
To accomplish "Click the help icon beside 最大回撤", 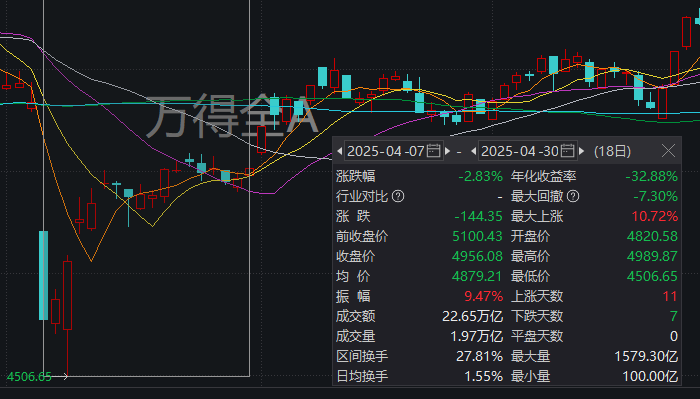I will pyautogui.click(x=573, y=196).
